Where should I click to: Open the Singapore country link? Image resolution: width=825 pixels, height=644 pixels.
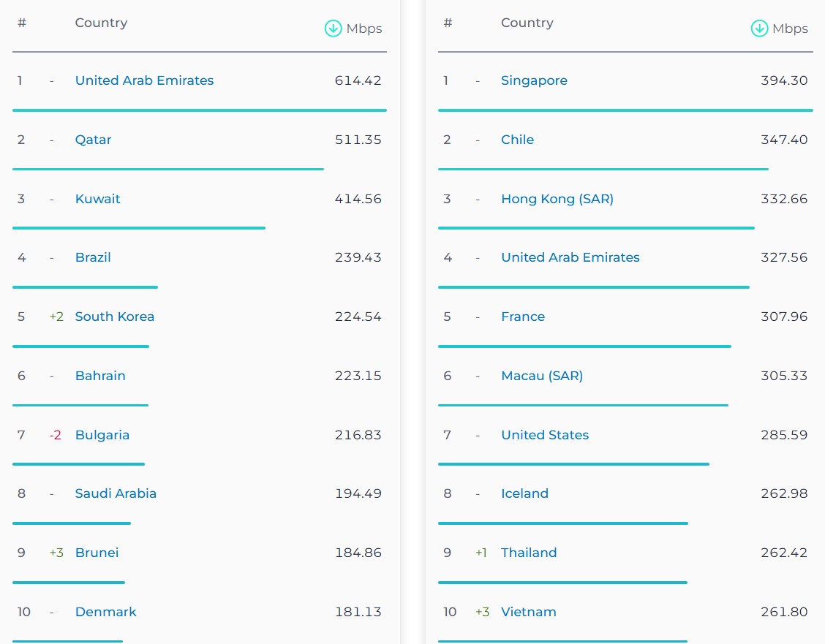534,80
